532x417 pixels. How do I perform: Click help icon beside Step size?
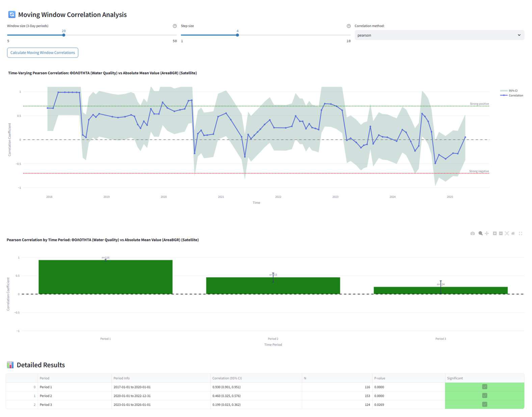click(x=349, y=26)
